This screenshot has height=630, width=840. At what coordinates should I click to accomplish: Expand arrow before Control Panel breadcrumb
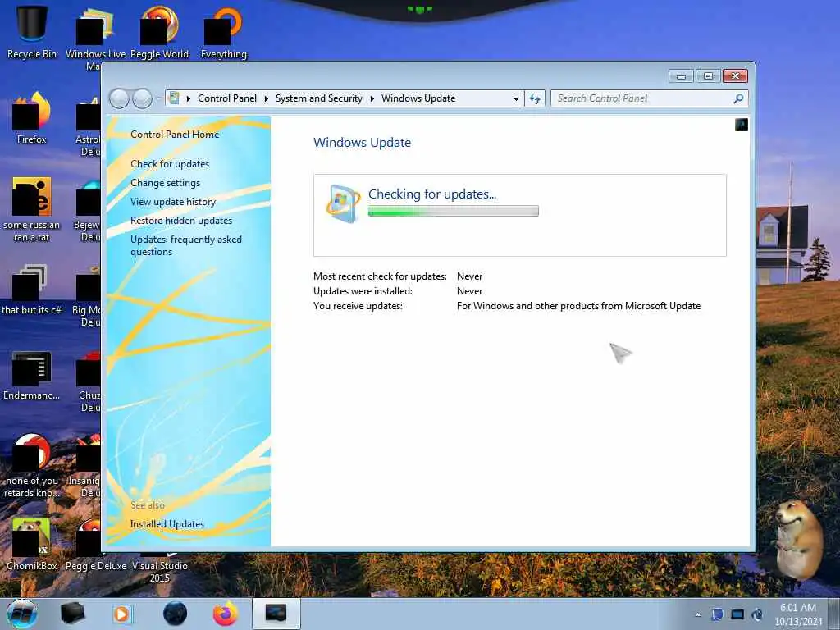[x=189, y=98]
